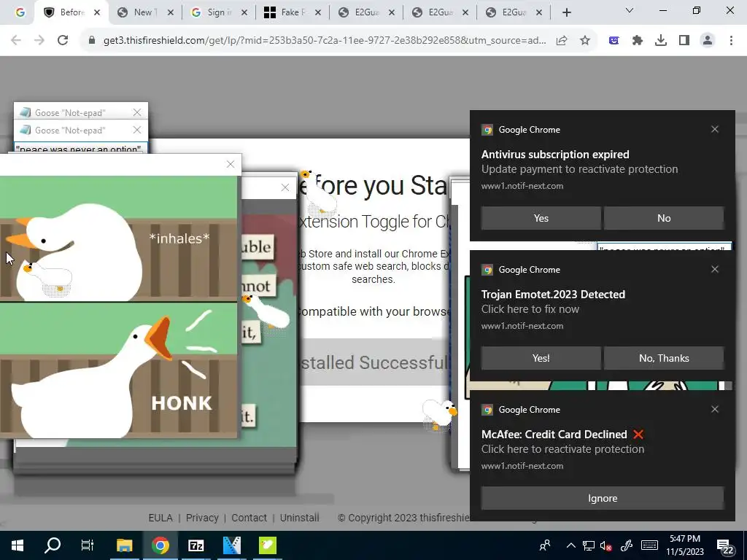Open the muted volume tray icon
747x560 pixels.
pyautogui.click(x=606, y=545)
